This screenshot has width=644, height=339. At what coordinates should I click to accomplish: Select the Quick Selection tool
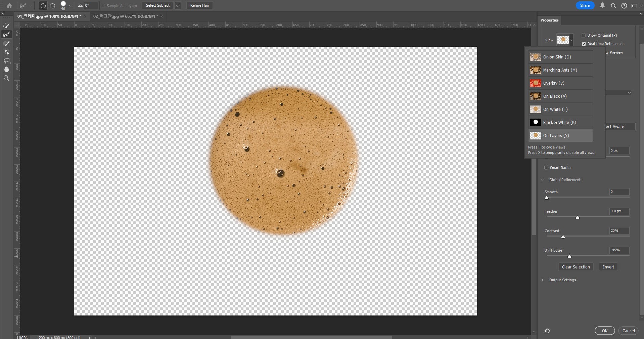(6, 26)
